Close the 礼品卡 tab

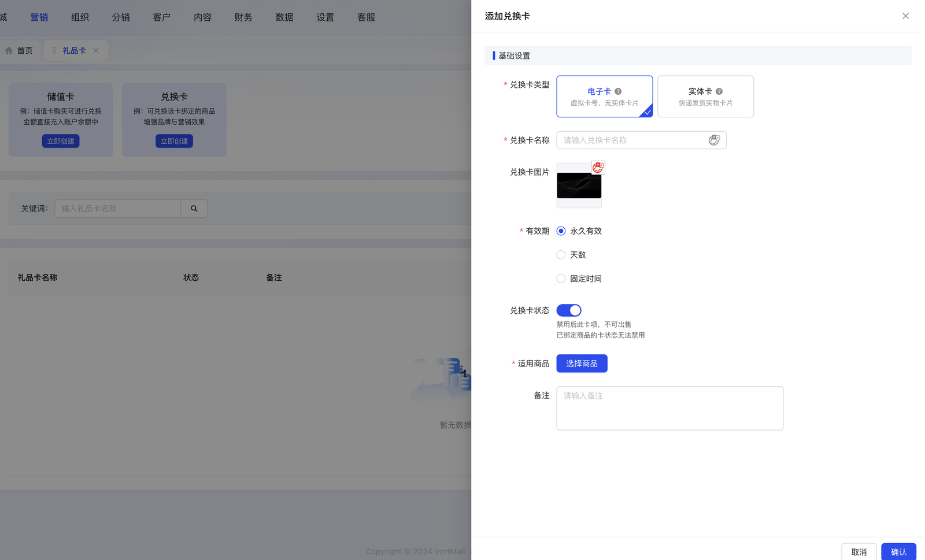(x=96, y=51)
